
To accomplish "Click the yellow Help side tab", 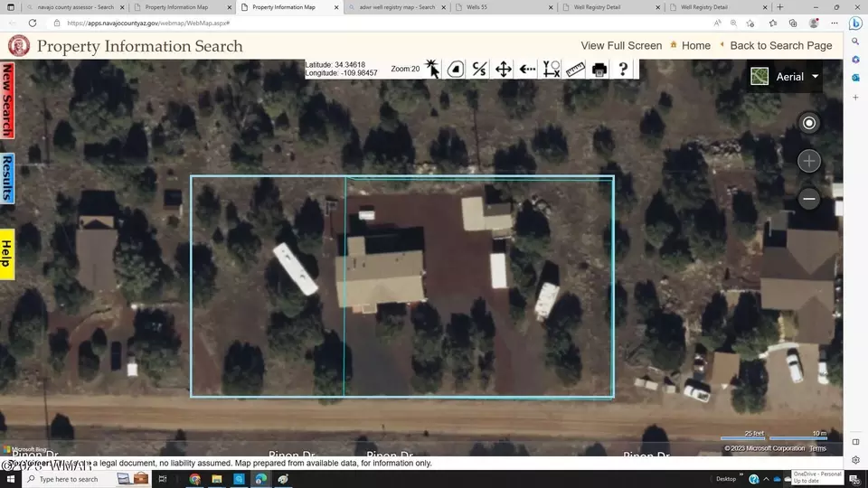I will [7, 254].
